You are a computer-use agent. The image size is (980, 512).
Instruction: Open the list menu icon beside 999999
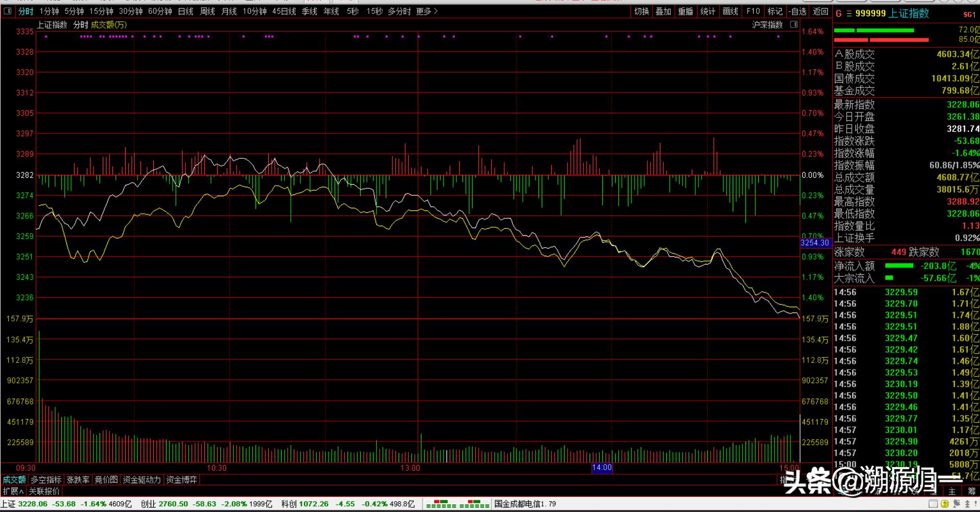849,14
